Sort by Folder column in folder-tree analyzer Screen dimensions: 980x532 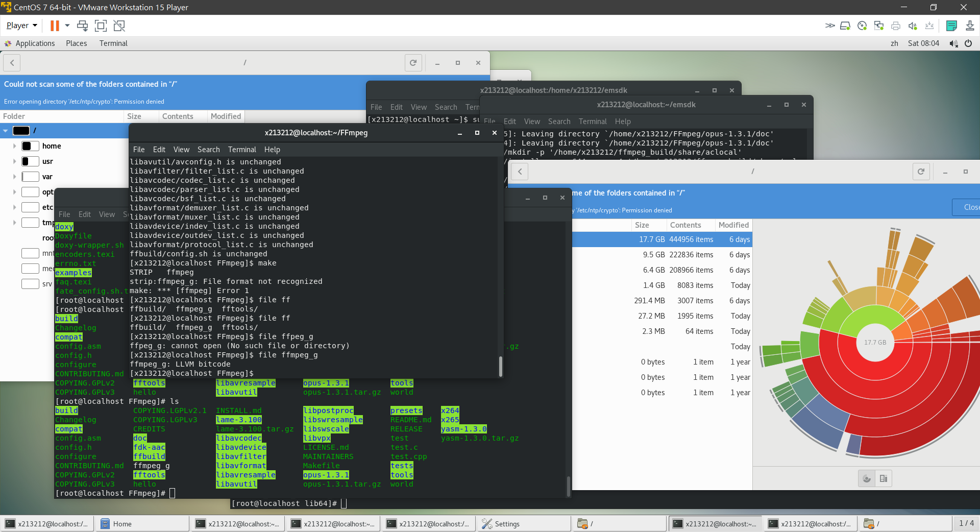coord(62,116)
